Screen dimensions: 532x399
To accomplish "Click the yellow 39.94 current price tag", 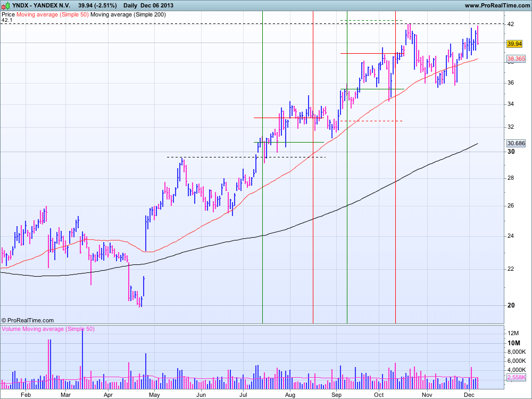I will tap(514, 44).
